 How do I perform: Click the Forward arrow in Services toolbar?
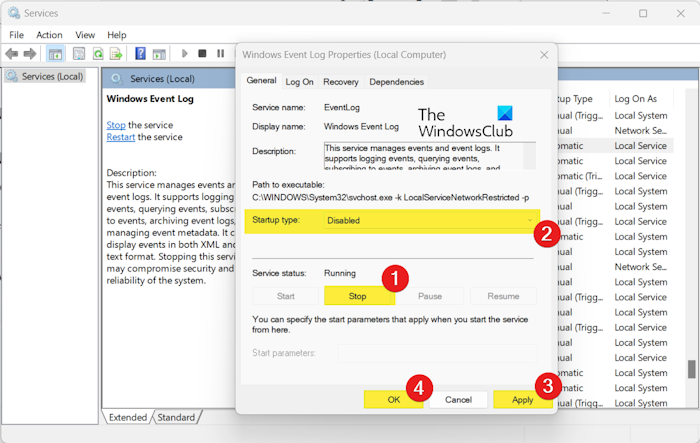tap(30, 54)
